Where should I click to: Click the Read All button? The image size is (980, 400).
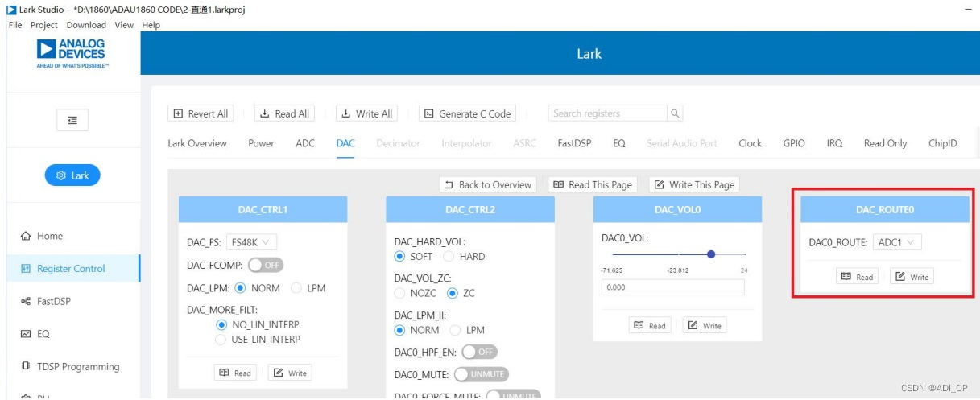pos(284,113)
